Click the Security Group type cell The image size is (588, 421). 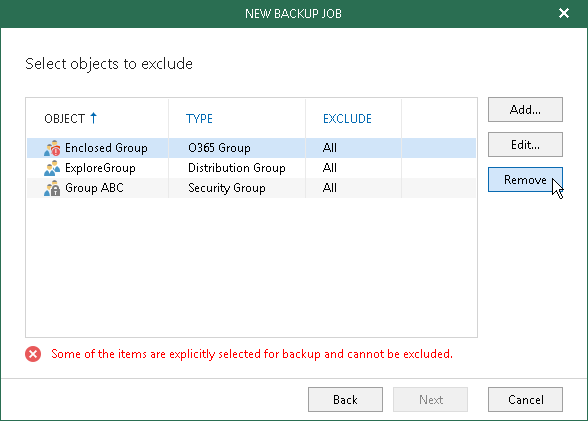226,188
